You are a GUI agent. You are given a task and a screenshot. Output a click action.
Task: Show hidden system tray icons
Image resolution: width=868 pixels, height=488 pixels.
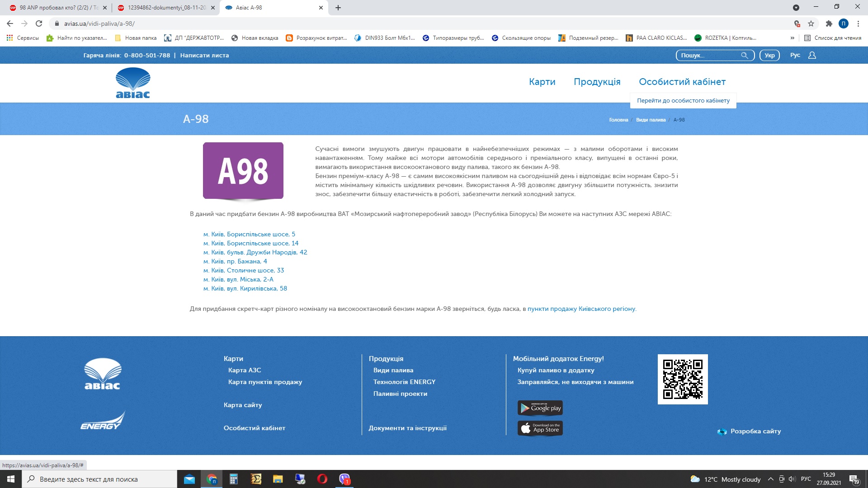tap(770, 479)
